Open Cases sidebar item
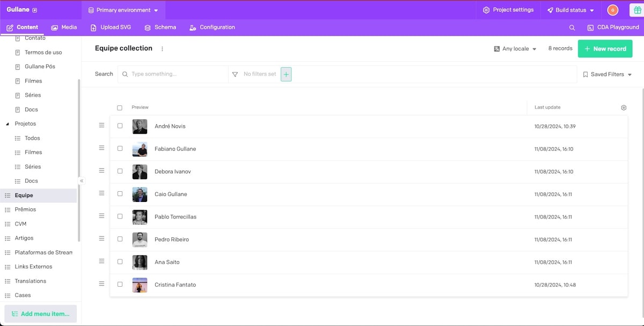 click(x=23, y=295)
